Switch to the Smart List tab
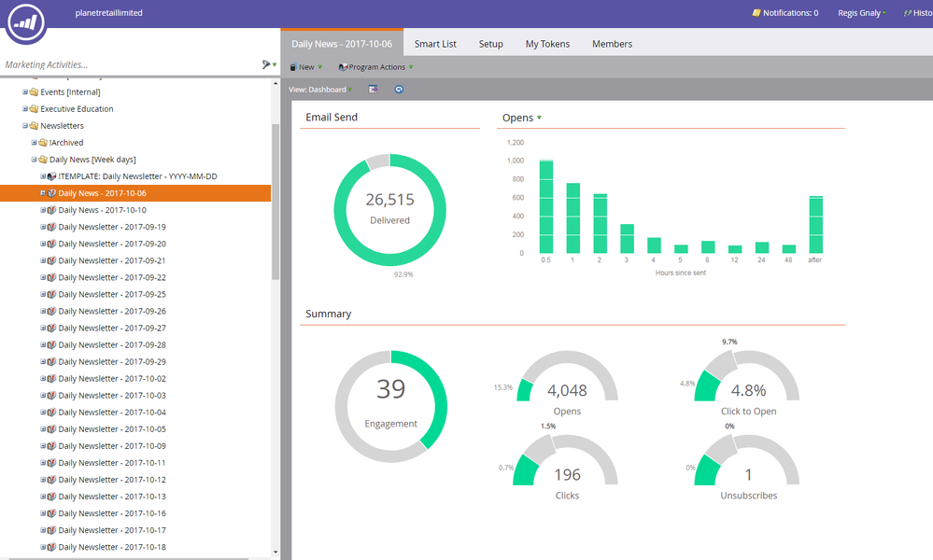Viewport: 933px width, 560px height. click(x=435, y=43)
